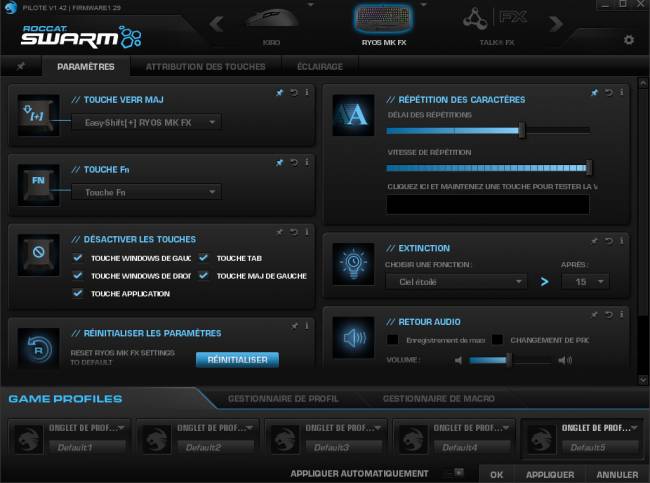650x483 pixels.
Task: Pin the Répétition des caractères panel
Action: tap(594, 92)
